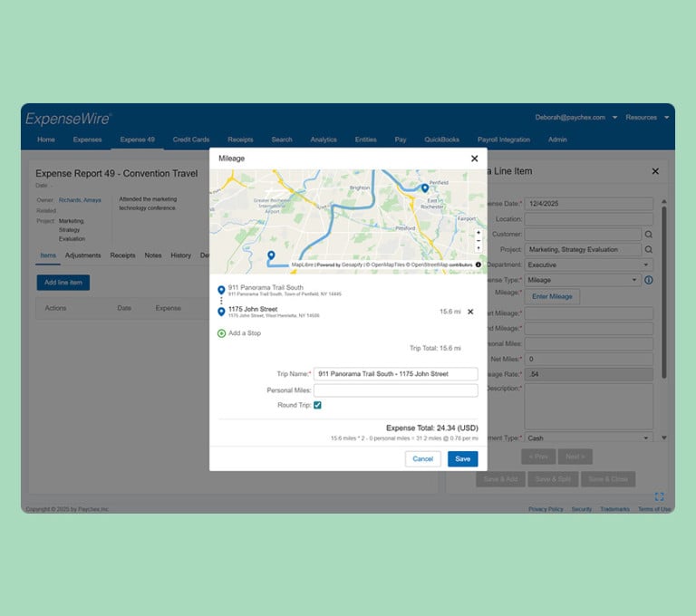The width and height of the screenshot is (696, 616).
Task: Select the Expense 49 menu tab
Action: [137, 140]
